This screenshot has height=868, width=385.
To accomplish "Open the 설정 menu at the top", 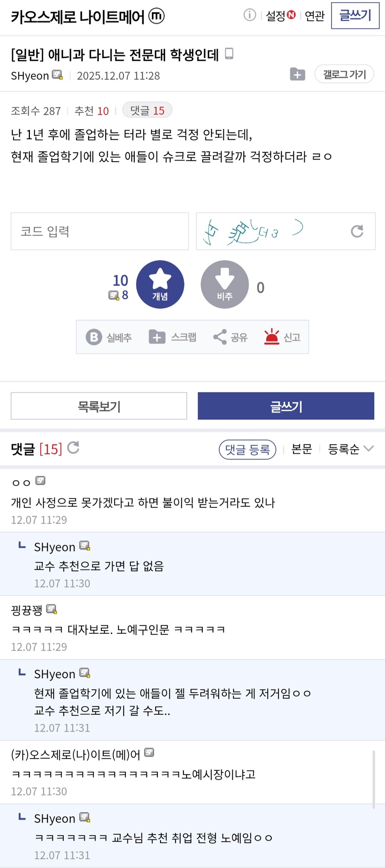I will coord(276,15).
